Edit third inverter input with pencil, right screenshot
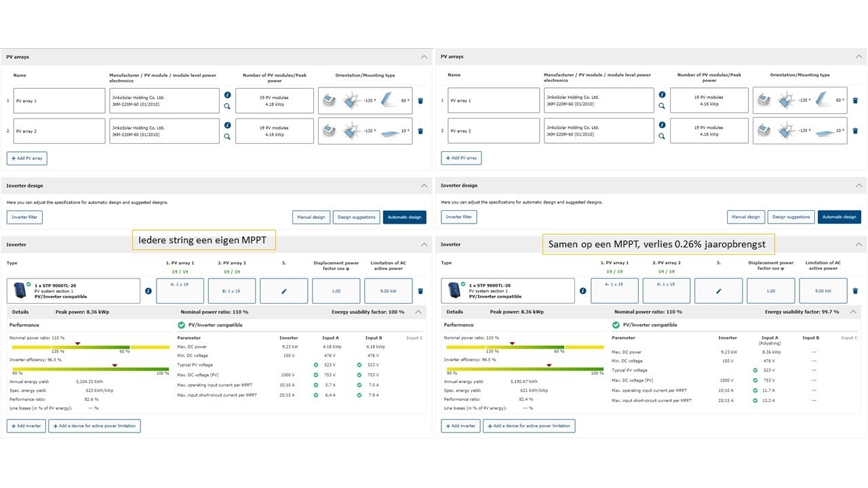The image size is (868, 488). pos(719,291)
